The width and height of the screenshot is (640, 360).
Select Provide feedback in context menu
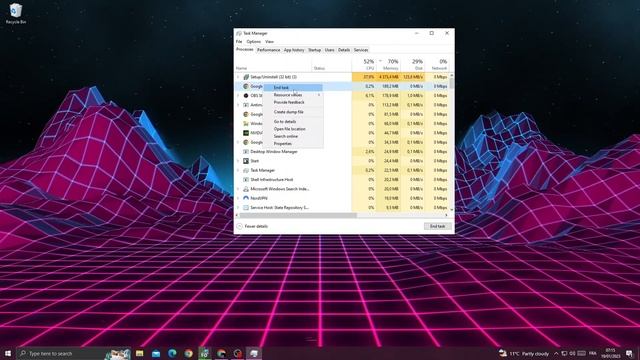293,102
